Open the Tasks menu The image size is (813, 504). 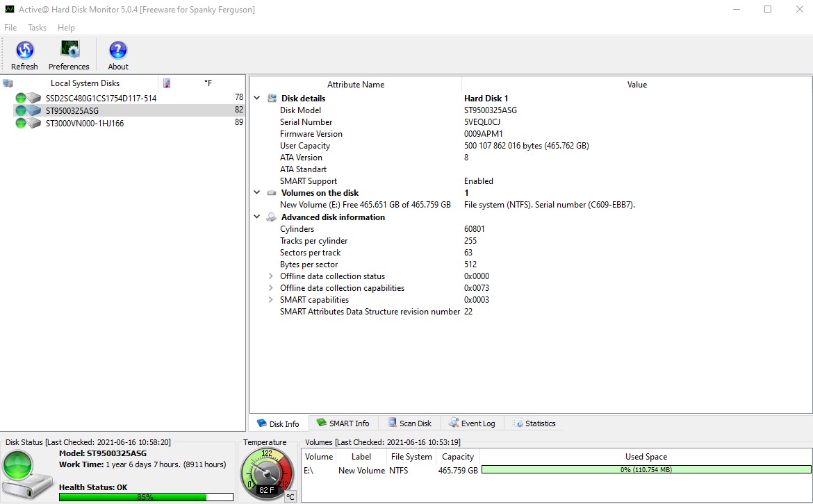(38, 28)
